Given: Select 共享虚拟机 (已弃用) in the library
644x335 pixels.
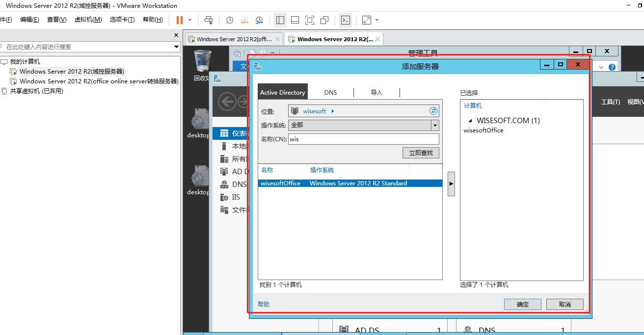Looking at the screenshot, I should pyautogui.click(x=36, y=91).
